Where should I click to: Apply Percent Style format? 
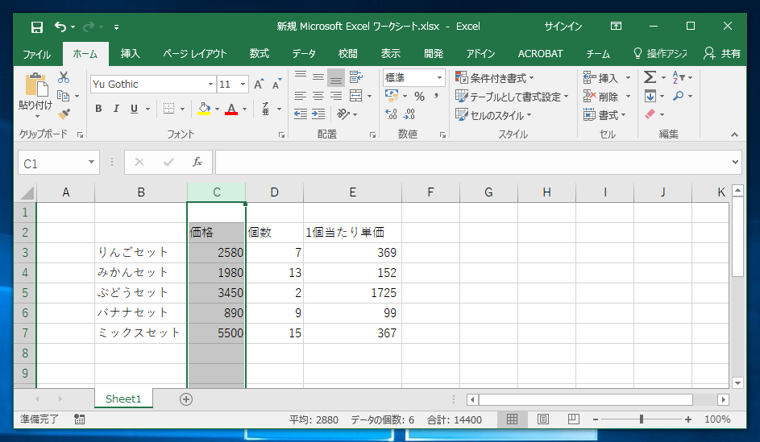click(x=419, y=96)
